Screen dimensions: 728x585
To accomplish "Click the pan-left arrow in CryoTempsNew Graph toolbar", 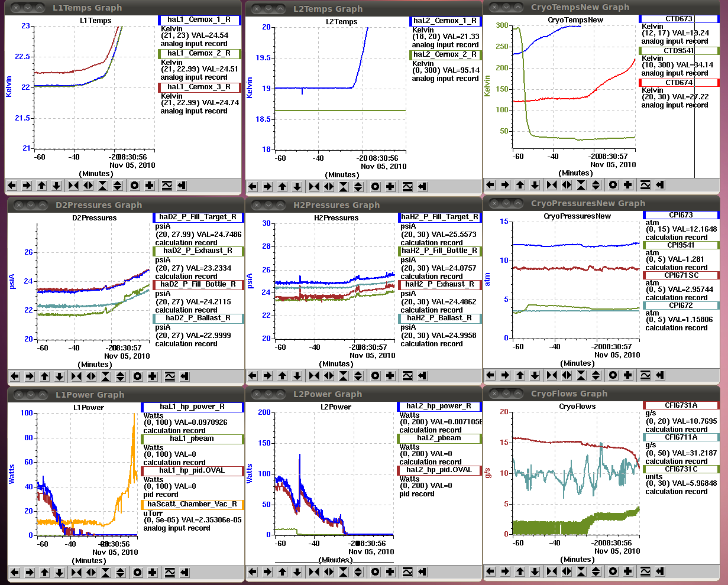I will (x=491, y=185).
